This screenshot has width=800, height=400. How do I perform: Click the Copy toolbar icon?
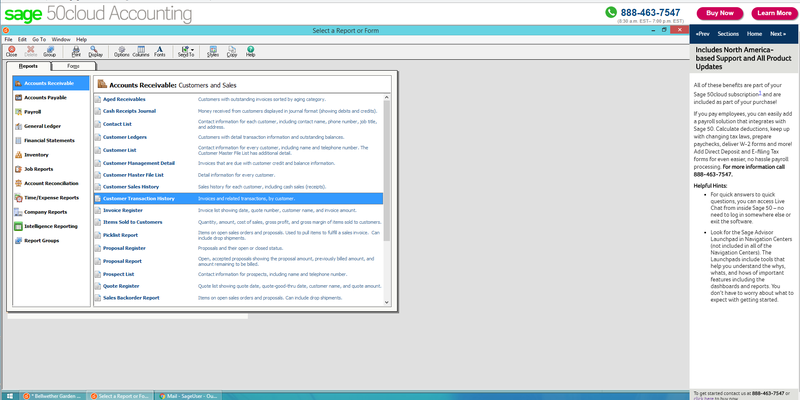[x=232, y=52]
